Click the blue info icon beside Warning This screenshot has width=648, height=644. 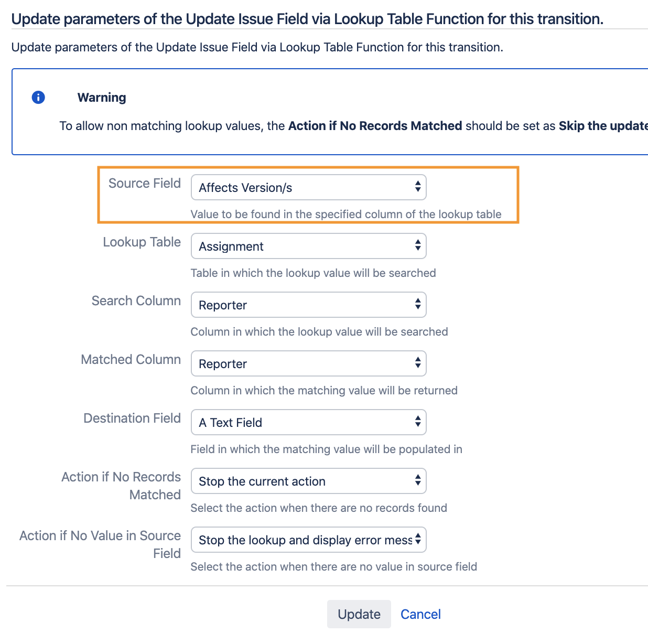click(x=38, y=98)
